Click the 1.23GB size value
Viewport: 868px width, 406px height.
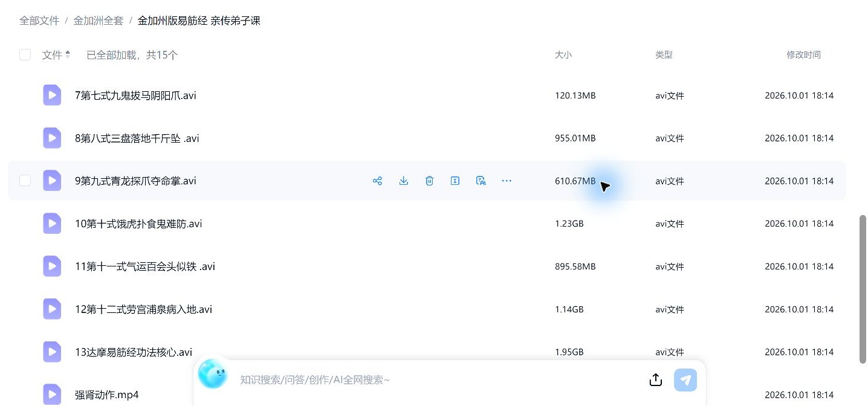(569, 224)
